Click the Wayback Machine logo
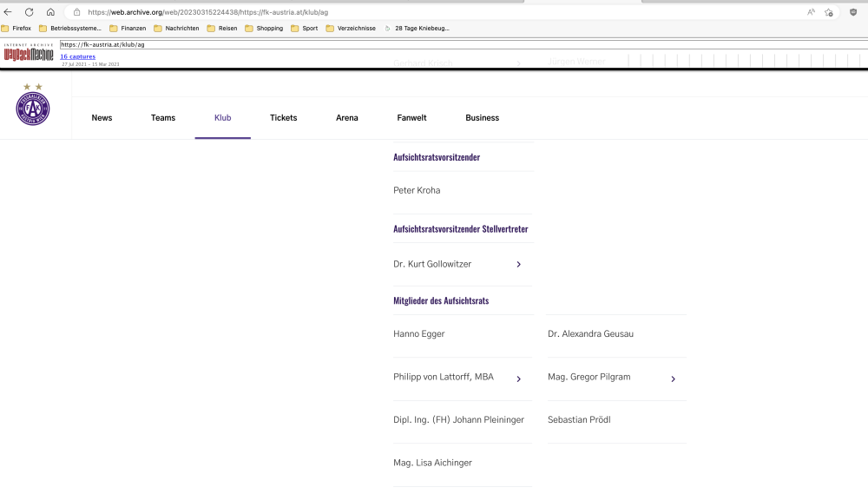868x494 pixels. coord(29,55)
